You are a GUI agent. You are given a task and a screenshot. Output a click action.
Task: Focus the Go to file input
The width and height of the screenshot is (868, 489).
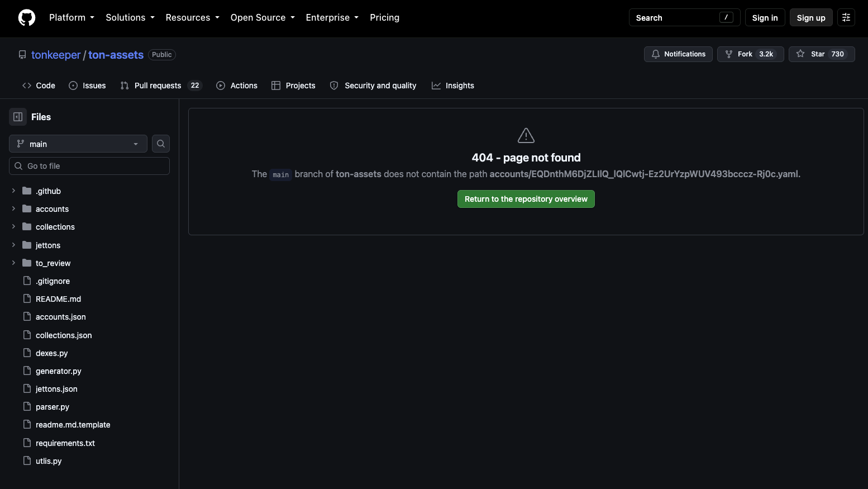click(x=89, y=166)
